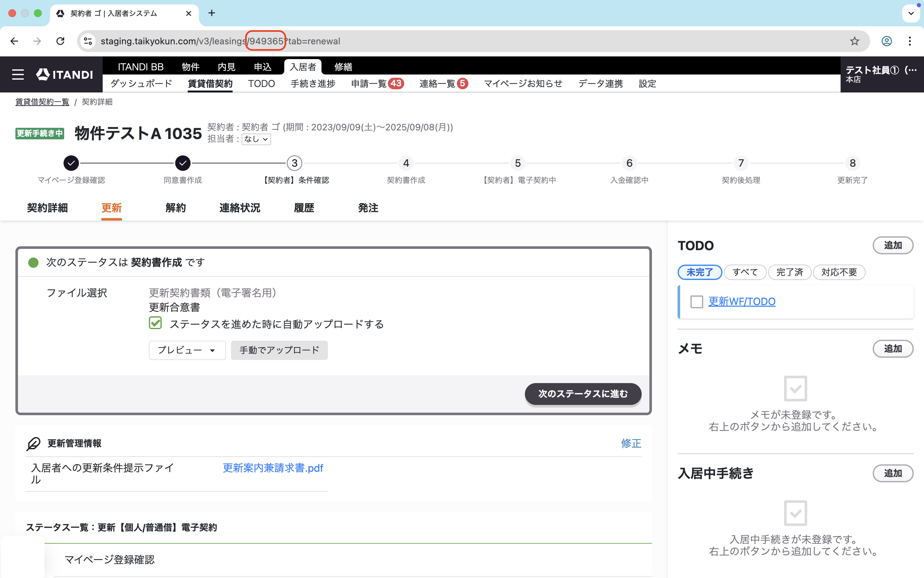Open the browser profile icon
This screenshot has height=578, width=924.
(886, 41)
